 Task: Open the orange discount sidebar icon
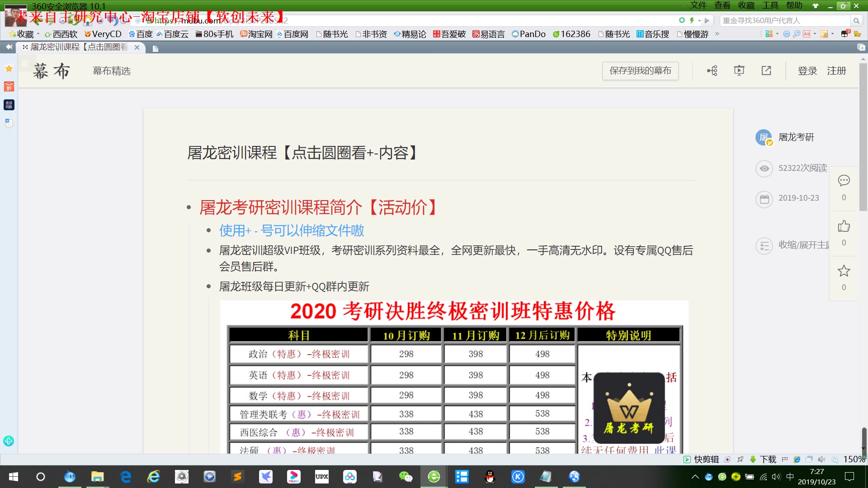(x=9, y=86)
